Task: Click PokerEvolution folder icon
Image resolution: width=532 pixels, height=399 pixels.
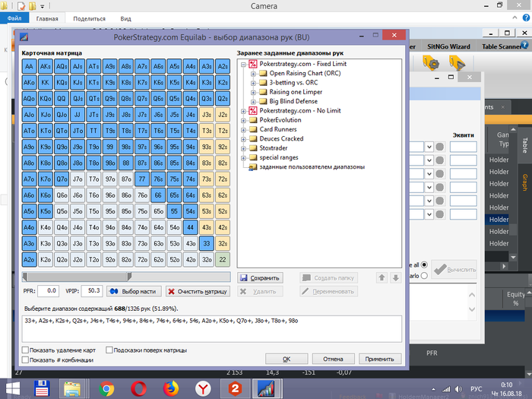Action: click(253, 120)
